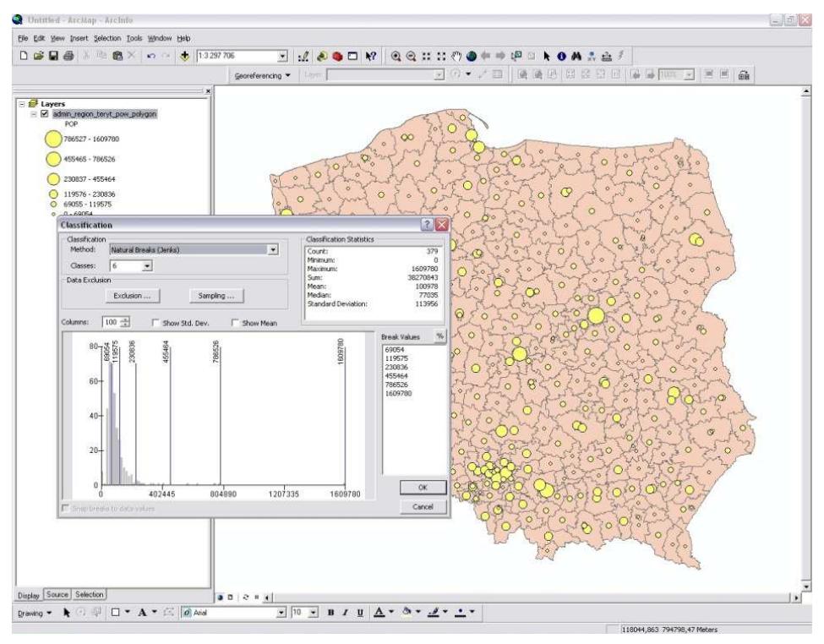Select the Zoom In magnifier tool
This screenshot has height=644, width=824.
[x=396, y=56]
